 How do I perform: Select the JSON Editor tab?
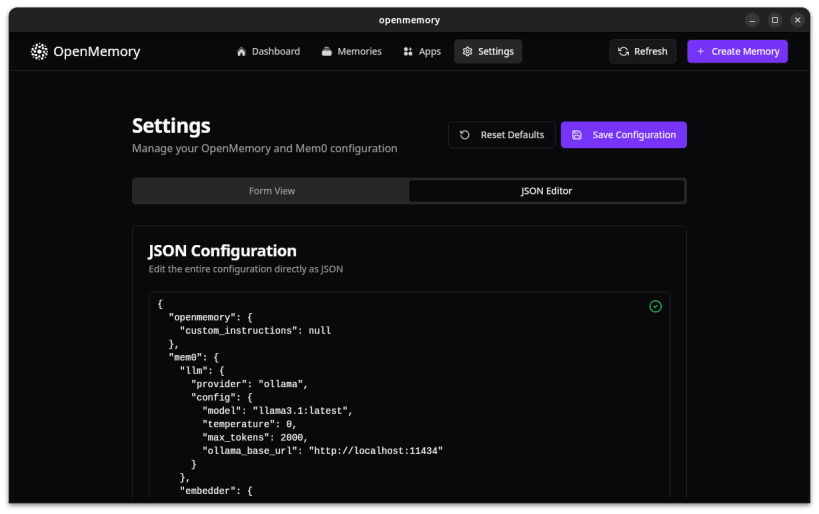coord(547,190)
